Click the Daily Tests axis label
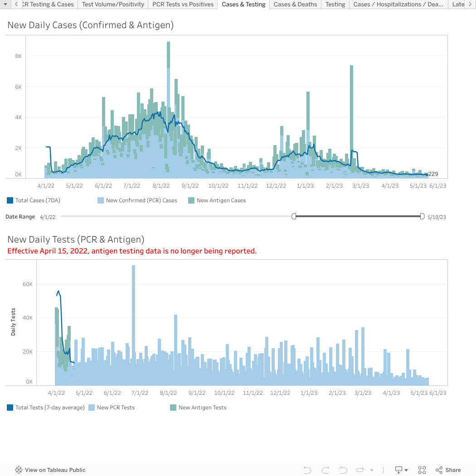 point(13,322)
